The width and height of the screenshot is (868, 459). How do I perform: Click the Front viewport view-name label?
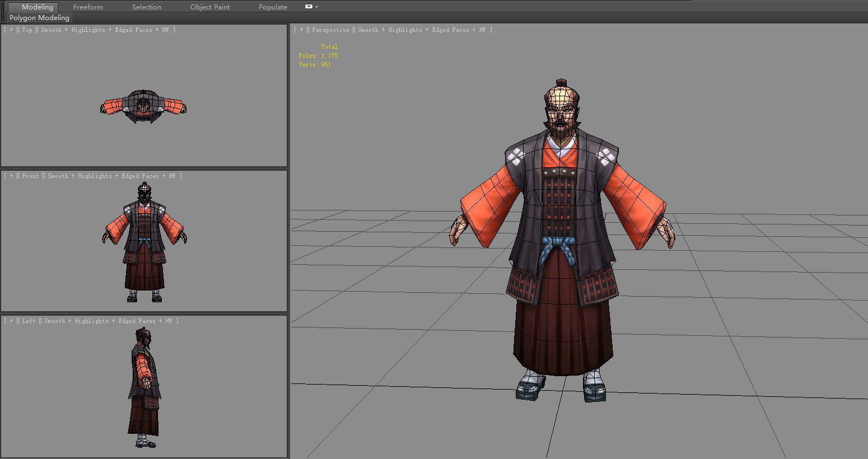coord(30,176)
